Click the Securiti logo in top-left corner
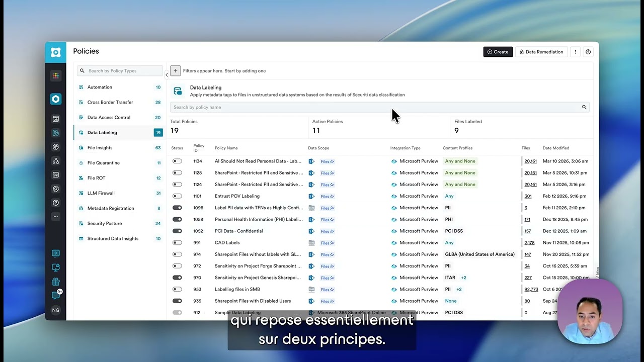644x362 pixels. pos(55,52)
